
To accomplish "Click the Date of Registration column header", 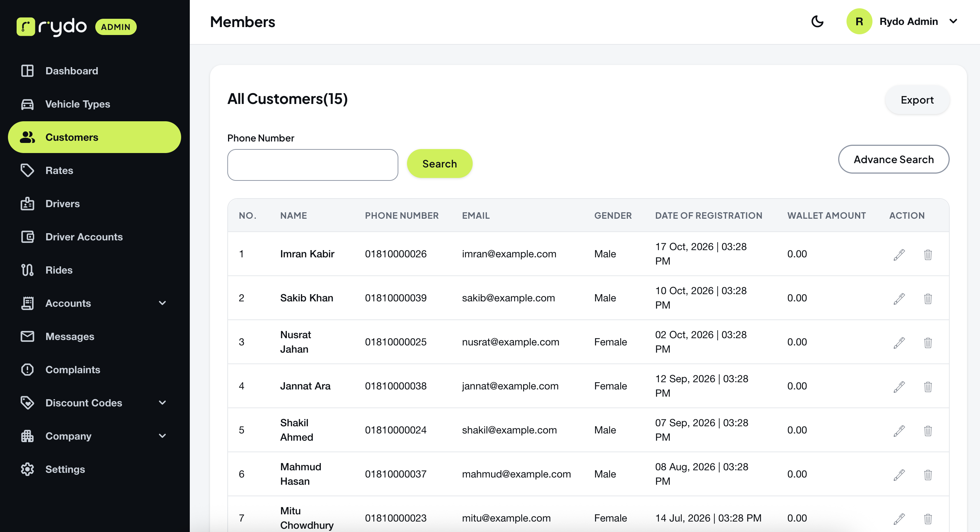I will click(x=708, y=215).
